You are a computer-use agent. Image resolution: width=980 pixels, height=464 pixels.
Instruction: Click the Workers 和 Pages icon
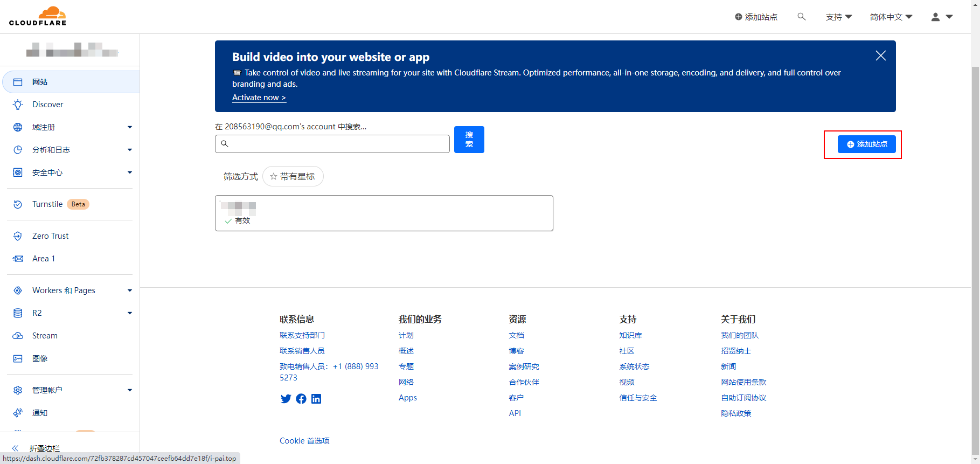point(18,290)
